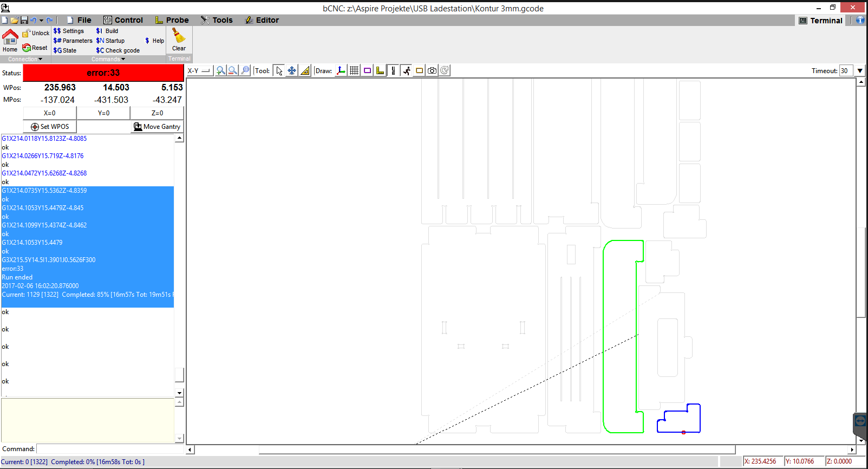Select the ruler measurement tool
The width and height of the screenshot is (868, 469).
click(305, 70)
